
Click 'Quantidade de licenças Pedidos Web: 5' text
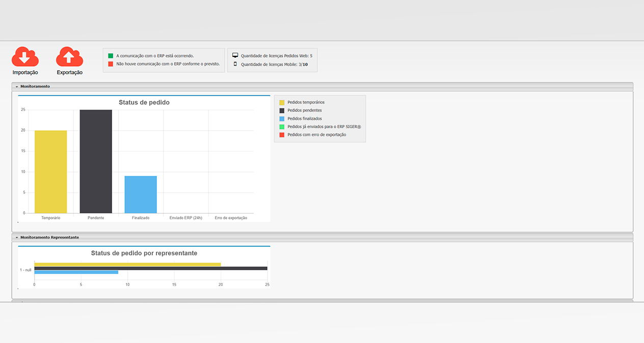277,55
